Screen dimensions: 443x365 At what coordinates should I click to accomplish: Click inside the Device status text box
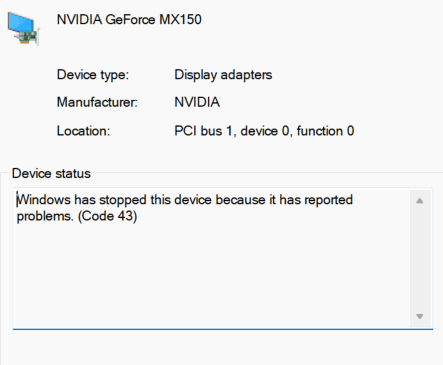223,259
